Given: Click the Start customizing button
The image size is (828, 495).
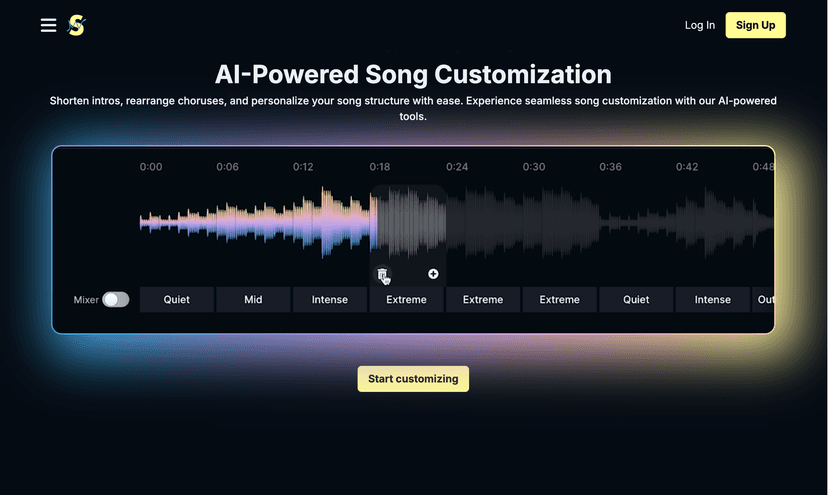Looking at the screenshot, I should click(x=413, y=379).
